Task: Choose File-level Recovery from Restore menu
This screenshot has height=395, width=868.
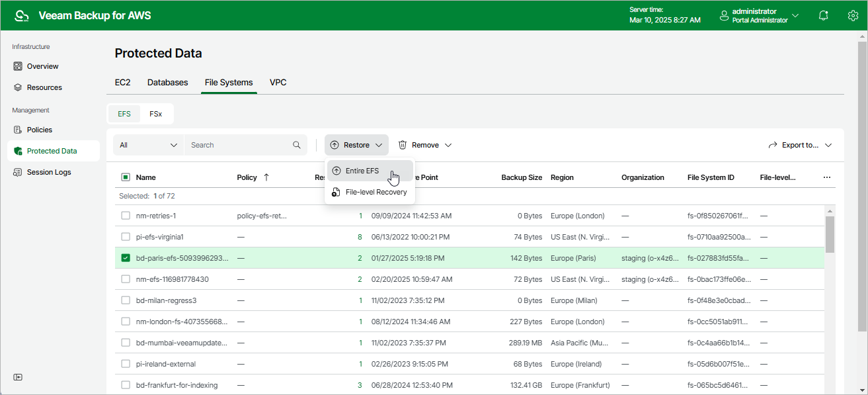Action: tap(375, 192)
